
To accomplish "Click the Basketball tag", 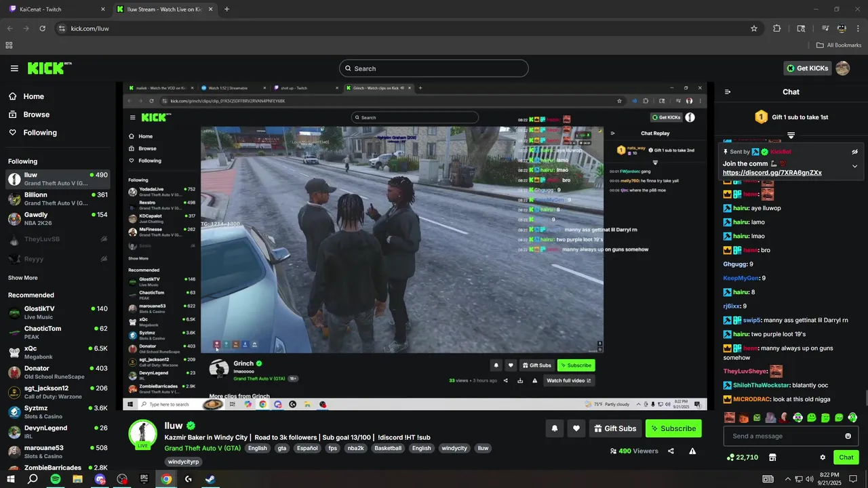I will (x=388, y=448).
